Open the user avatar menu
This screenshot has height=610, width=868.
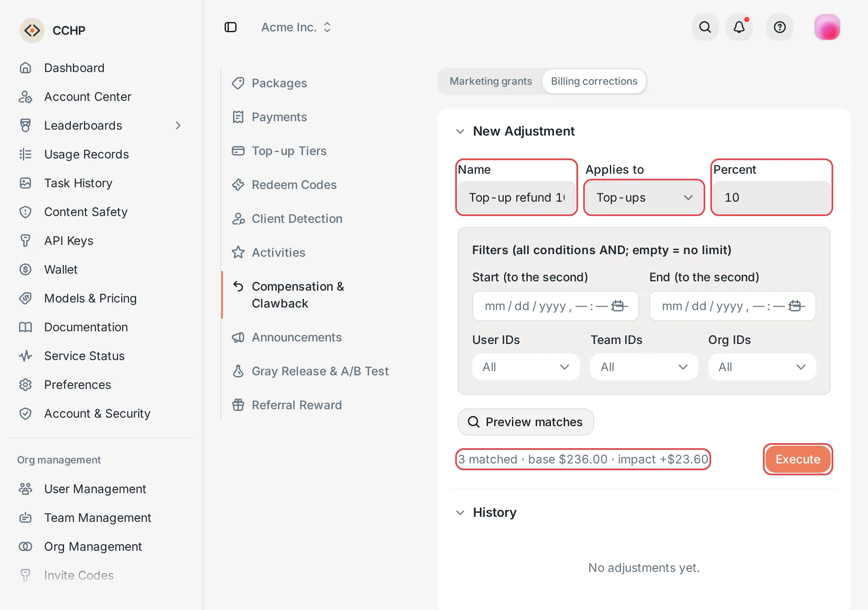pyautogui.click(x=827, y=27)
